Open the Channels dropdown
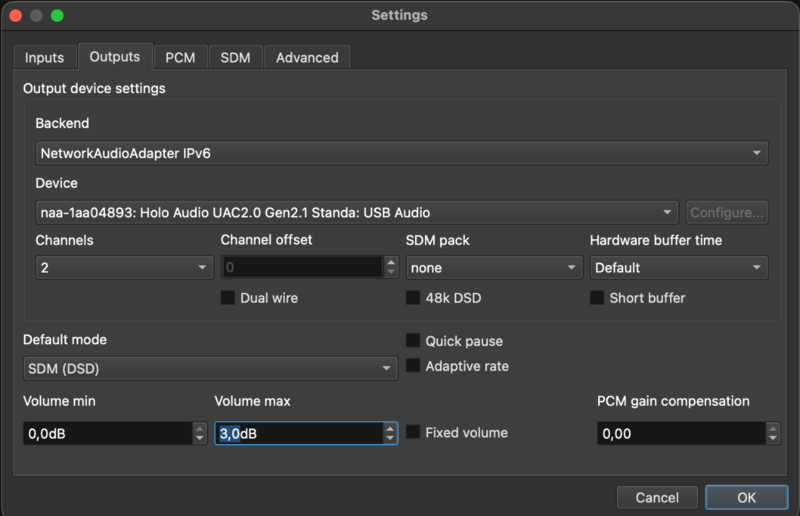This screenshot has height=516, width=800. pos(124,268)
